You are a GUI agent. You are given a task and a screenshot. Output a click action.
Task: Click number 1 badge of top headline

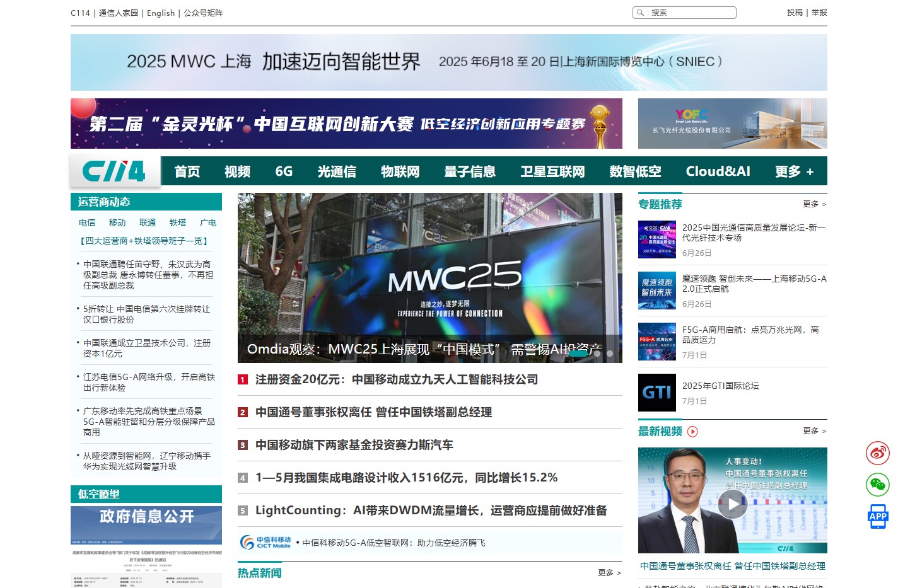242,379
